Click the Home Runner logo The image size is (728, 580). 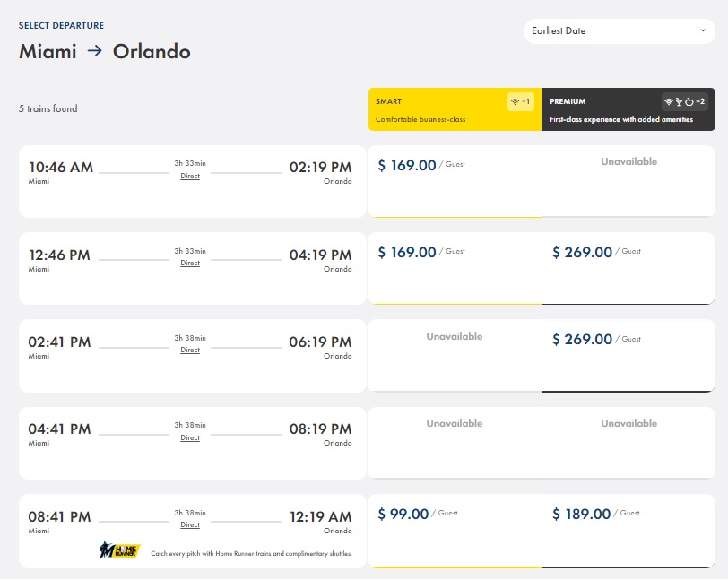[x=119, y=550]
